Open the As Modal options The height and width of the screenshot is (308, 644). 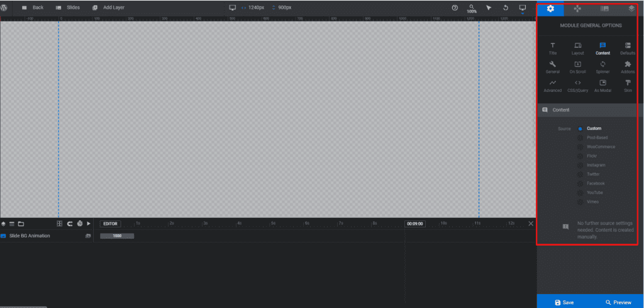(602, 86)
